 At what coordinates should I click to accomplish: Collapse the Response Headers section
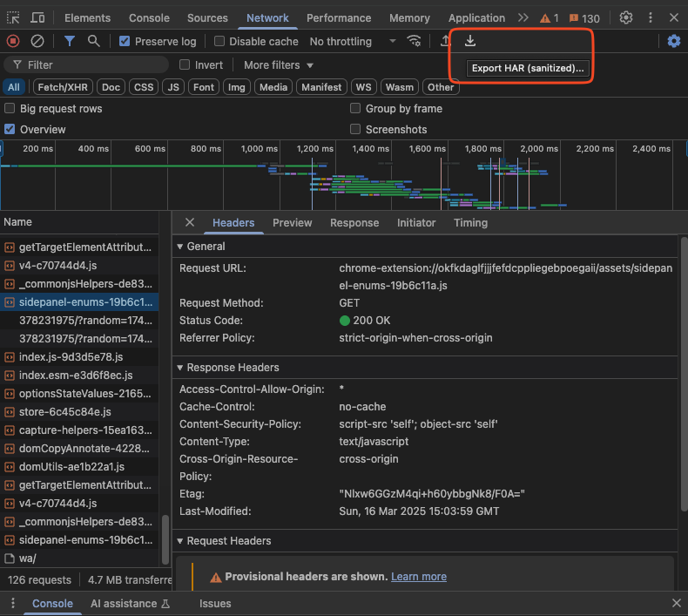(x=233, y=368)
